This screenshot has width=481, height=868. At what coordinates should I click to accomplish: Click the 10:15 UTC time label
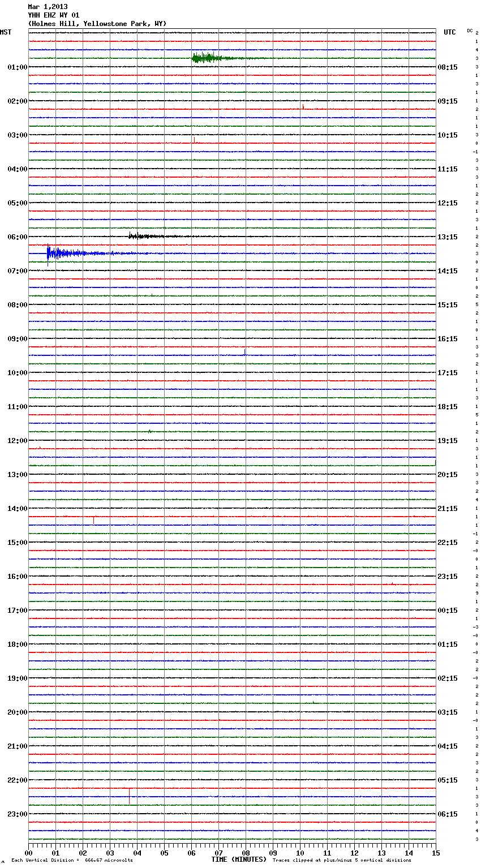point(448,135)
